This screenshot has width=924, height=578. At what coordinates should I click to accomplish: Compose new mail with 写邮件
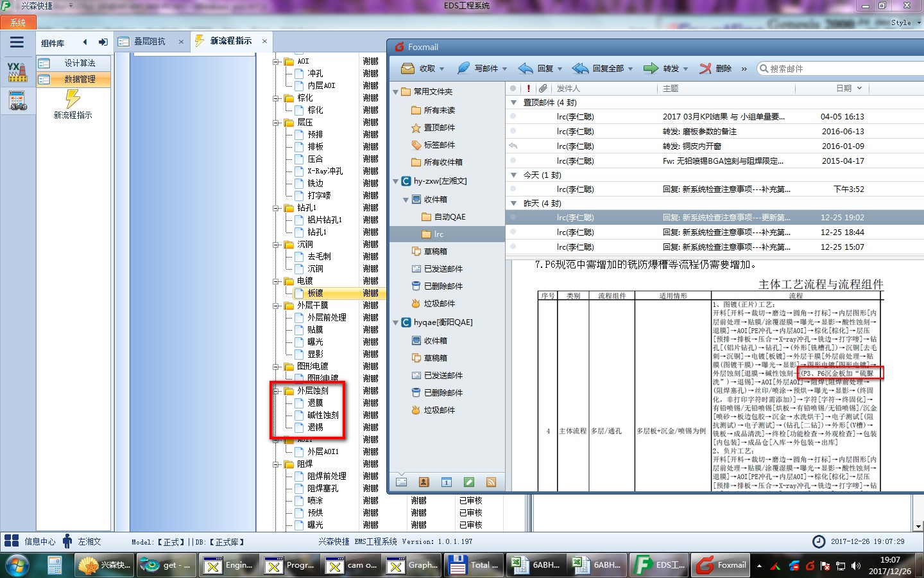pos(477,69)
